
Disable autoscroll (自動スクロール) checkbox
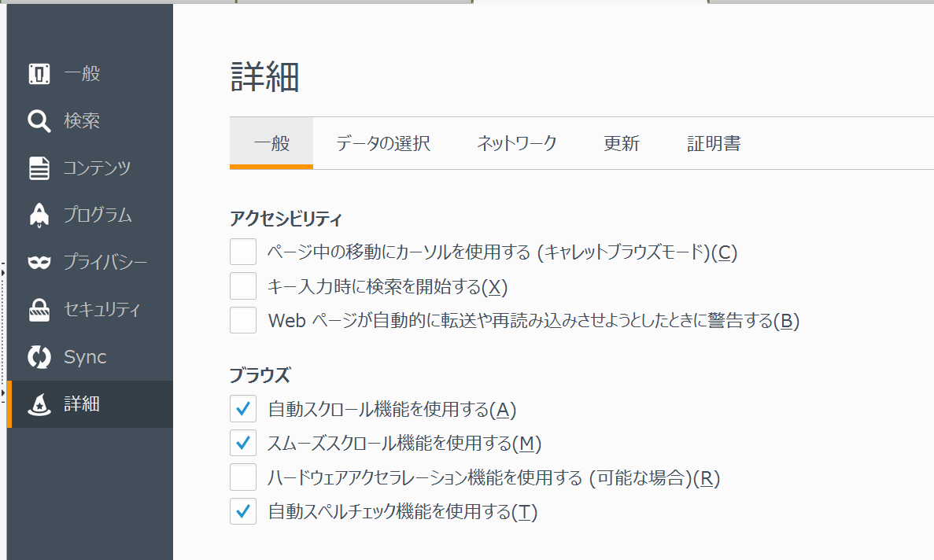pyautogui.click(x=243, y=409)
